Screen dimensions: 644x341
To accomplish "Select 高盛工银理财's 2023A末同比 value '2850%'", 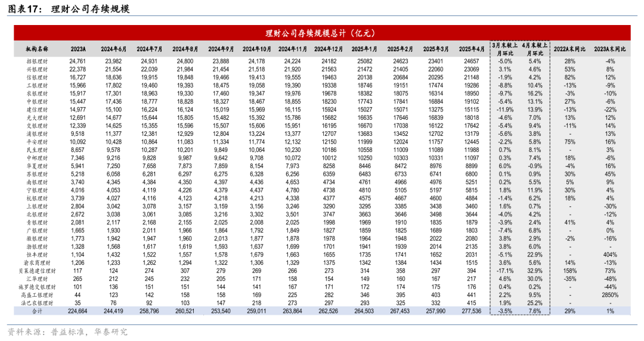I will [x=610, y=295].
